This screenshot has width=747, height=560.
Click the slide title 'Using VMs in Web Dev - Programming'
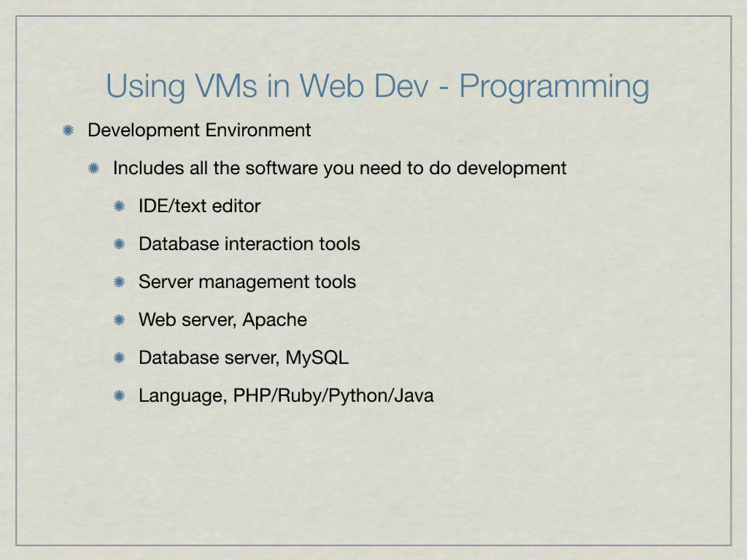[x=378, y=87]
